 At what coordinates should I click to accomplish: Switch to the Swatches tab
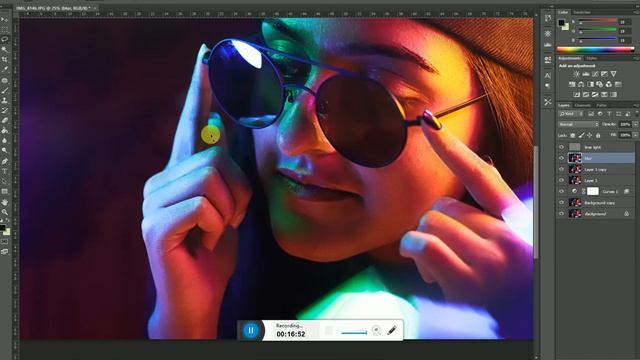click(x=582, y=12)
